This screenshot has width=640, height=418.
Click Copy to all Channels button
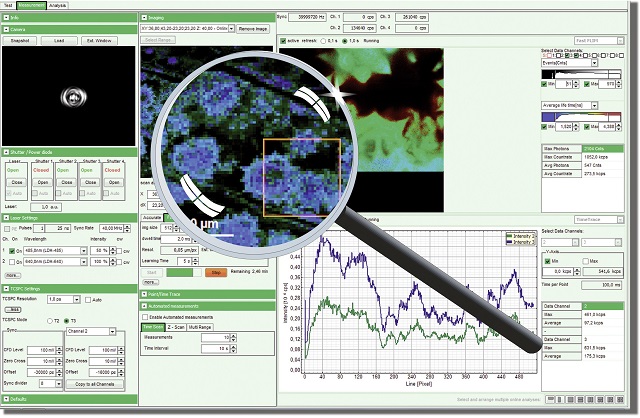point(95,385)
